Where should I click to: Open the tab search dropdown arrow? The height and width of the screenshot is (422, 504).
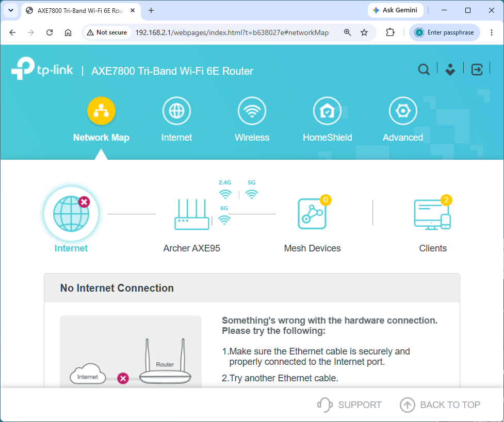click(x=11, y=10)
